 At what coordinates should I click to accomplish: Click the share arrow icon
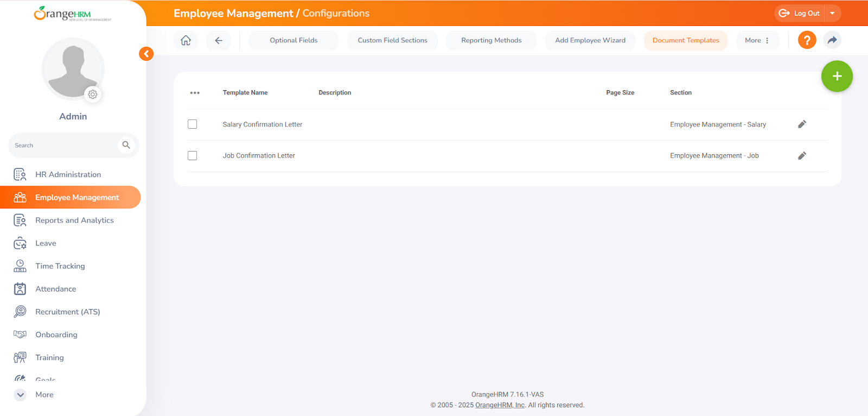(832, 40)
